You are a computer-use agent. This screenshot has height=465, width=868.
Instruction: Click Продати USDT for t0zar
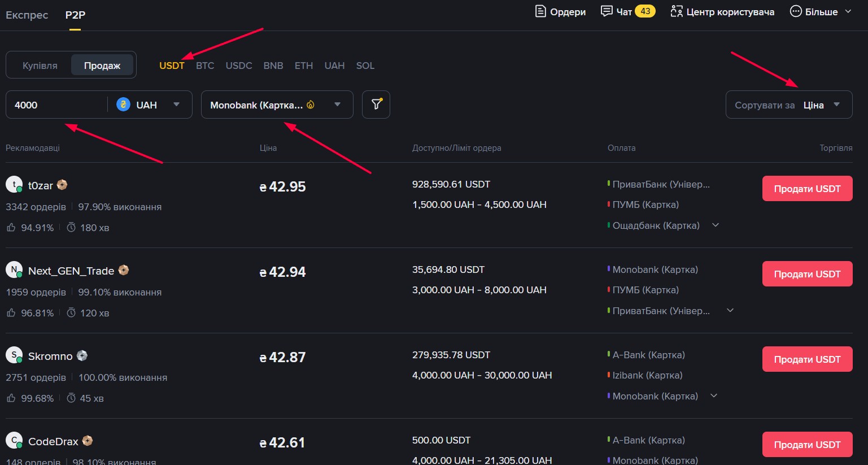pyautogui.click(x=807, y=189)
